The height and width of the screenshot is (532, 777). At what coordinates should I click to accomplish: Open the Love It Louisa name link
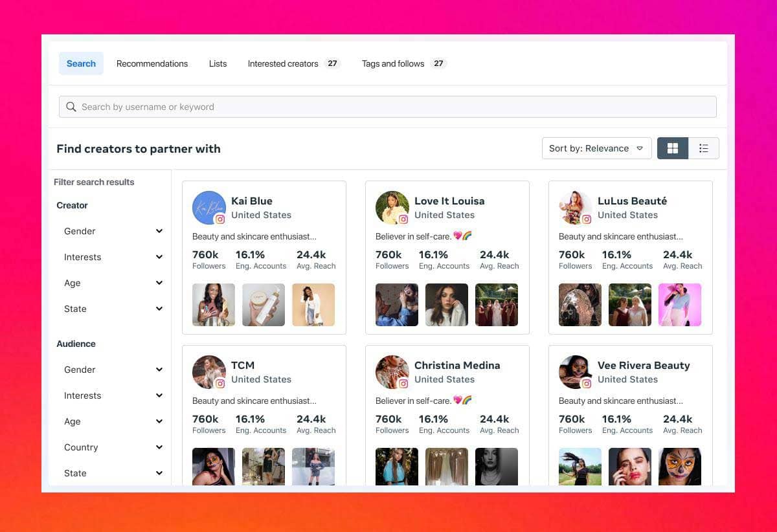[x=449, y=201]
